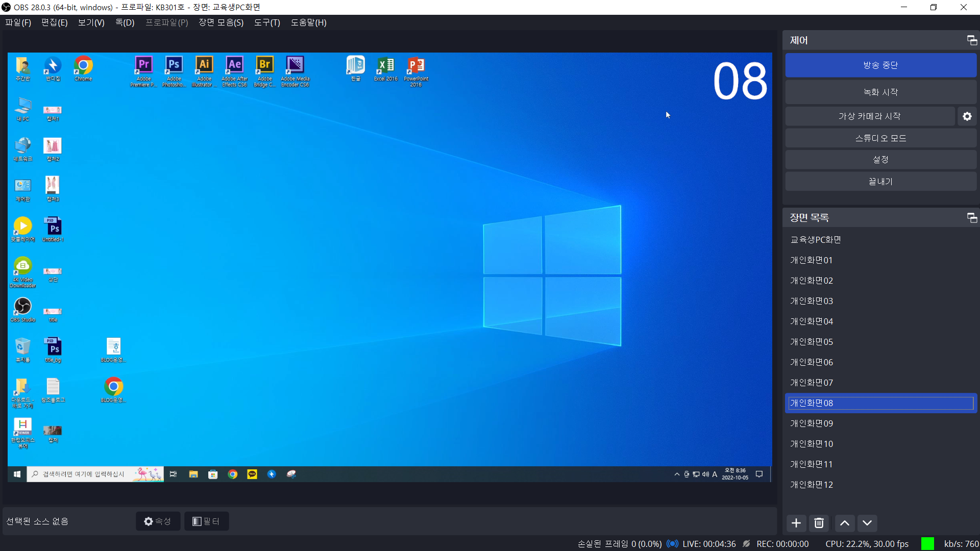Expand the 도구(T) tools menu
Image resolution: width=980 pixels, height=551 pixels.
coord(267,22)
